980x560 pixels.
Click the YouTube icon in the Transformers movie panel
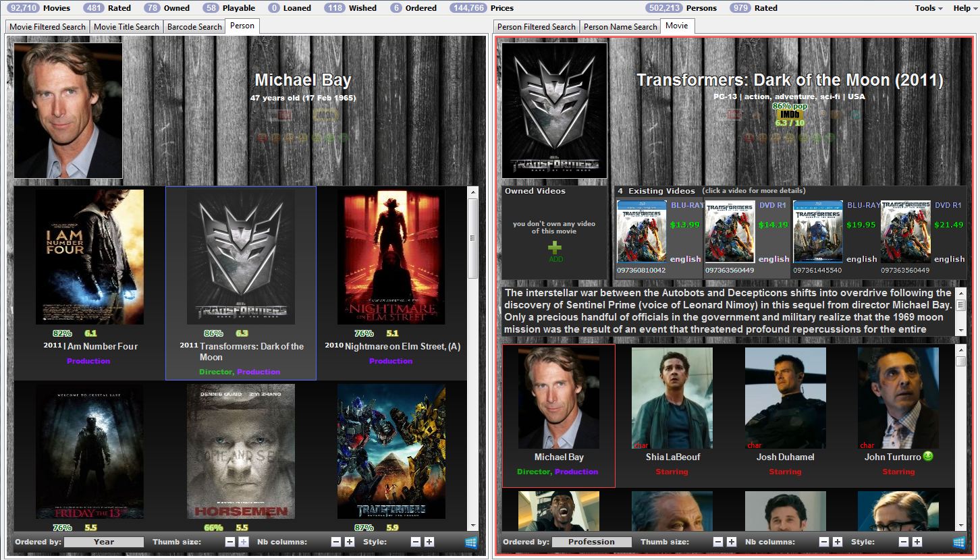tap(730, 115)
